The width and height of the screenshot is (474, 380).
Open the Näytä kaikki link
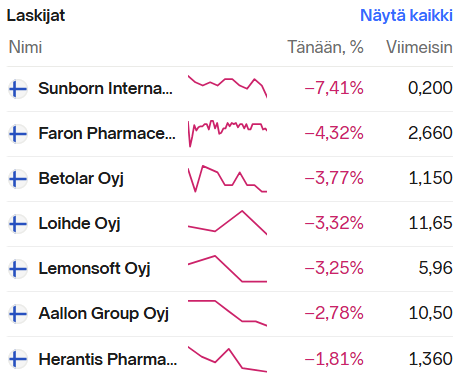406,16
